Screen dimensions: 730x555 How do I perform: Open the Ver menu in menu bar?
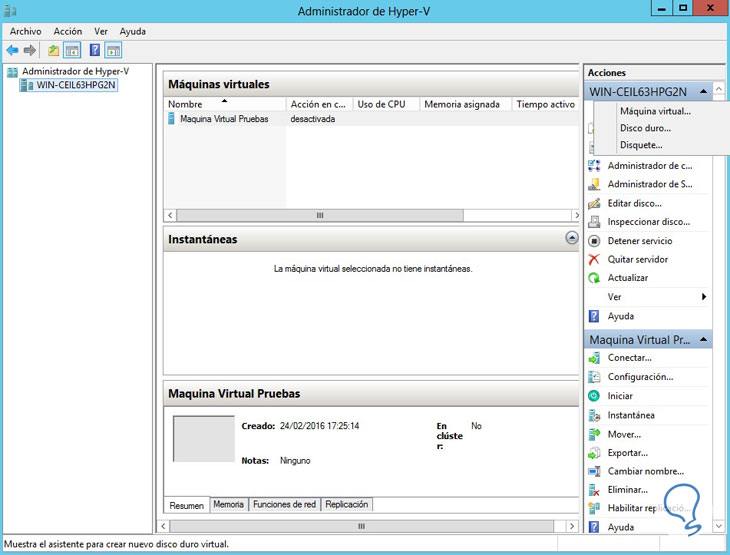[x=101, y=31]
